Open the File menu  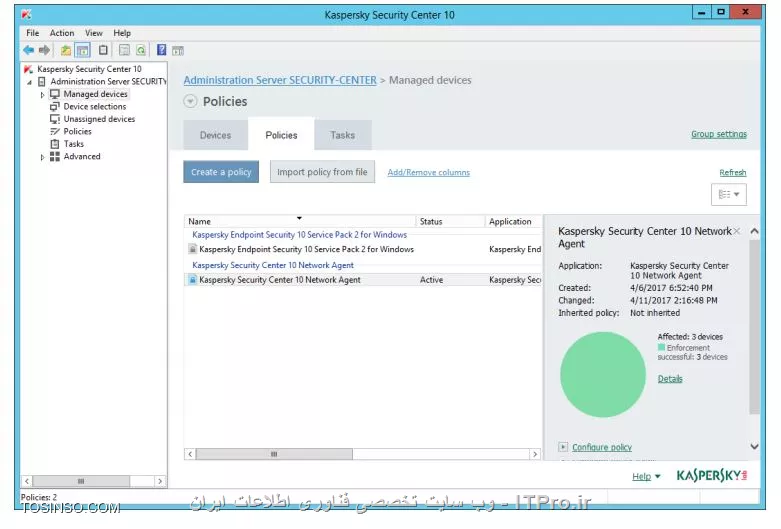[x=32, y=33]
